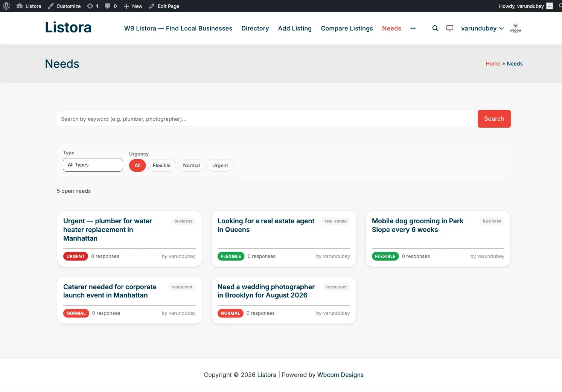Open the Listora dashboard icon in admin bar
Screen dimensions: 562x392
pos(20,6)
